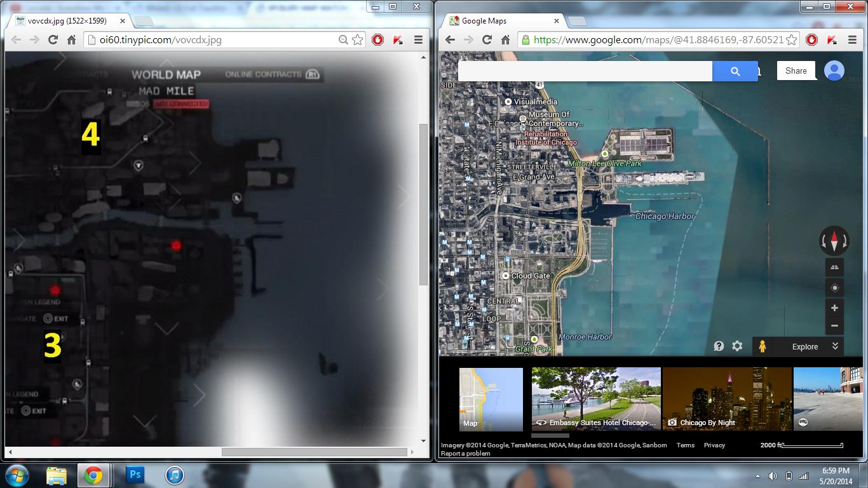Click the zoom magnifier in tinypic address bar
This screenshot has width=868, height=488.
(x=343, y=39)
